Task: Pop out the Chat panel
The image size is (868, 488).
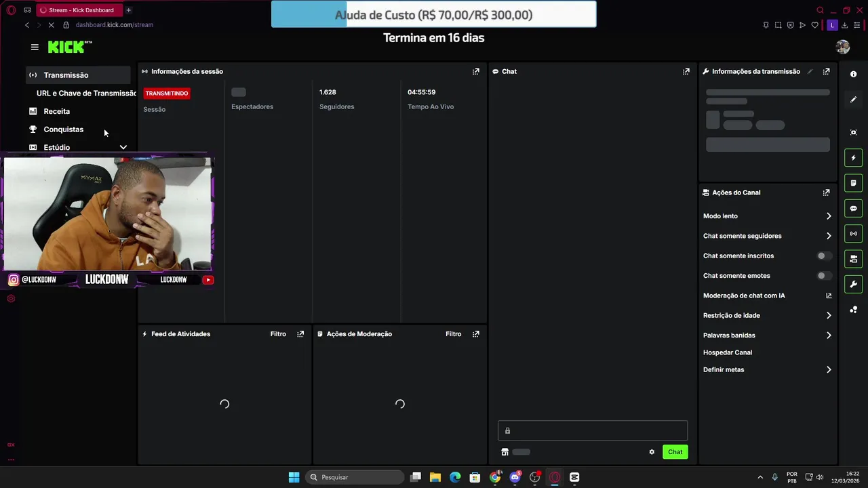Action: [x=686, y=71]
